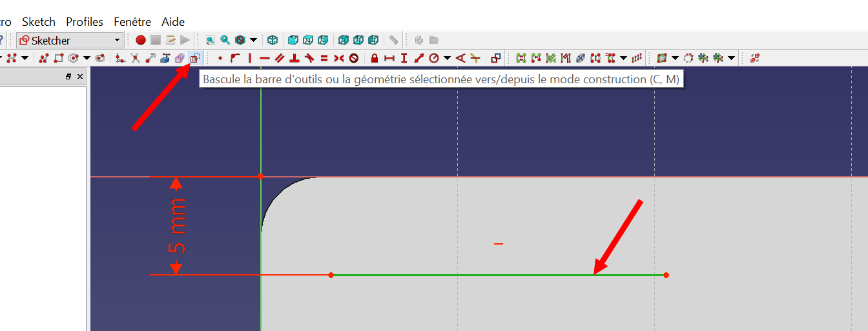Toggle the virtual space icon
Image resolution: width=868 pixels, height=331 pixels.
click(x=755, y=58)
